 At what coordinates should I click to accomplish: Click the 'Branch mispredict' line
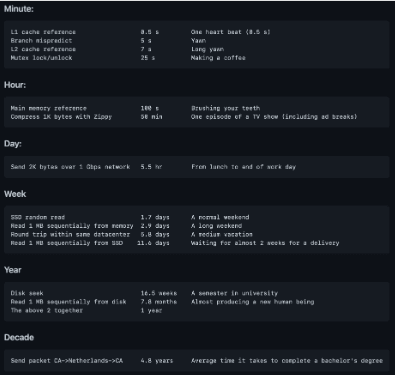click(41, 41)
